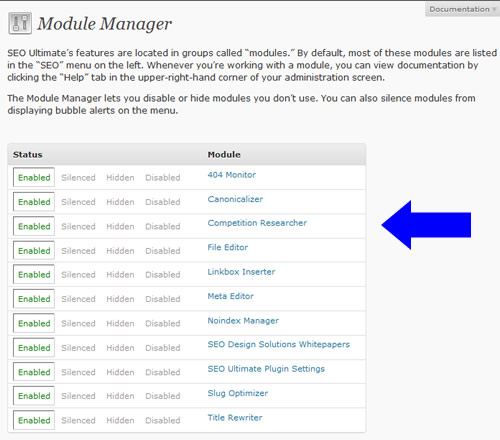Set Slug Optimizer to Hidden
The height and width of the screenshot is (440, 500).
pyautogui.click(x=120, y=396)
